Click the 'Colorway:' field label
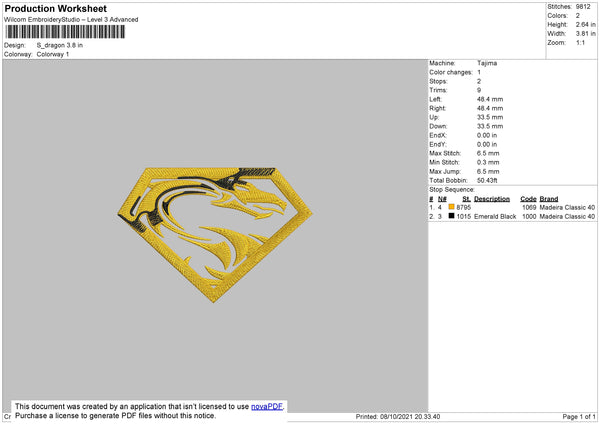600x424 pixels. click(18, 54)
